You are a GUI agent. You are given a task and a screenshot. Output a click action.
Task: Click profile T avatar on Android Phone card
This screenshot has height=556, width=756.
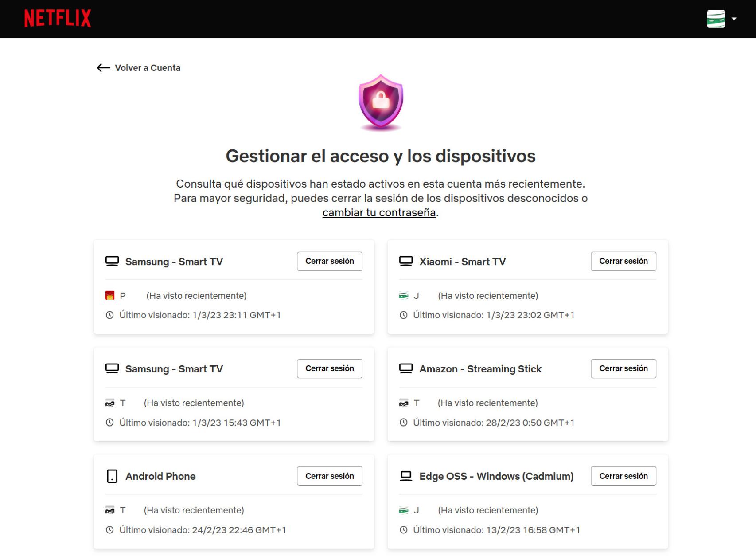coord(110,510)
